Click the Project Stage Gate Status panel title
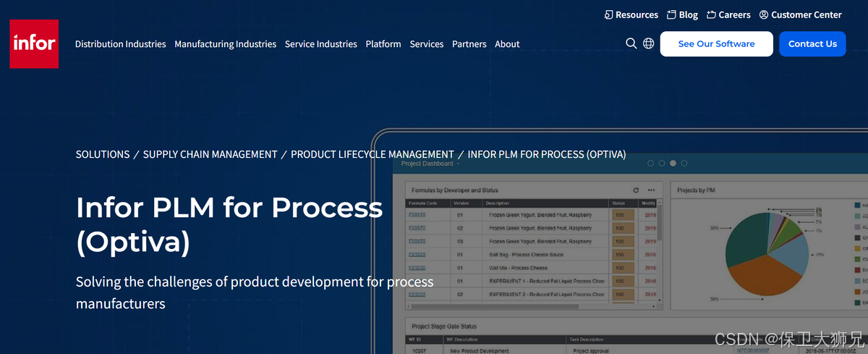The height and width of the screenshot is (354, 868). 444,327
